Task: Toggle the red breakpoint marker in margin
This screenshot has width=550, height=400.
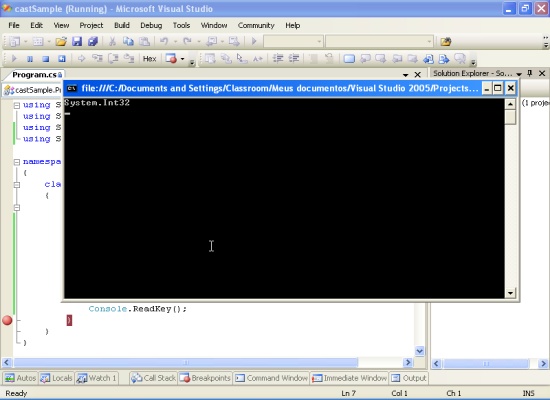Action: point(7,320)
